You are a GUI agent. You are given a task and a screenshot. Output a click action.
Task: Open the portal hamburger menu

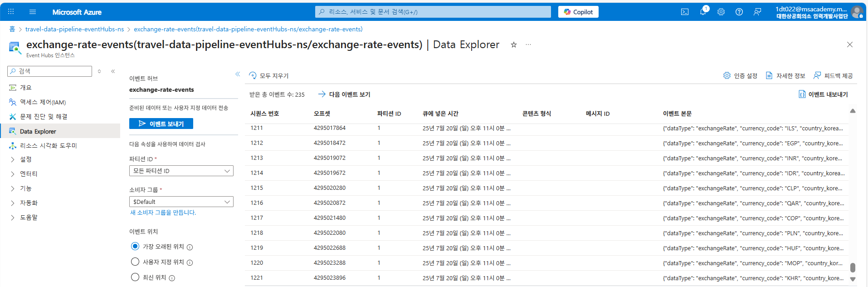pos(33,12)
